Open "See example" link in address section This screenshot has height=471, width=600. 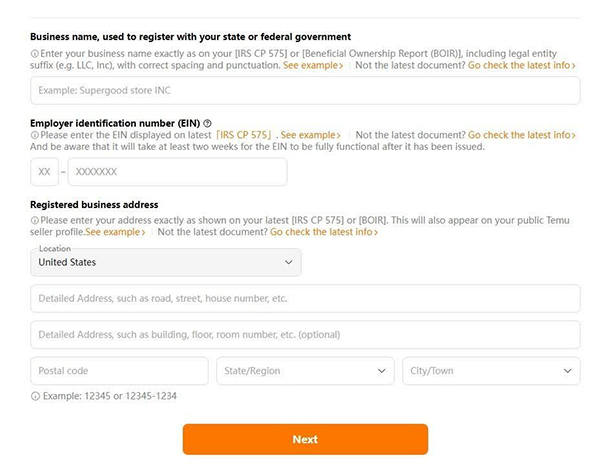tap(115, 232)
